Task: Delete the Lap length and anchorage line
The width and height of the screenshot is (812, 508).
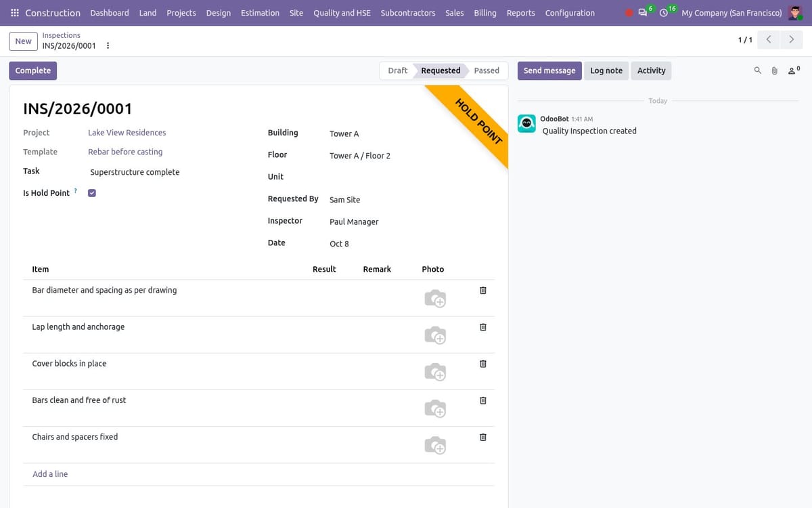Action: pyautogui.click(x=483, y=327)
